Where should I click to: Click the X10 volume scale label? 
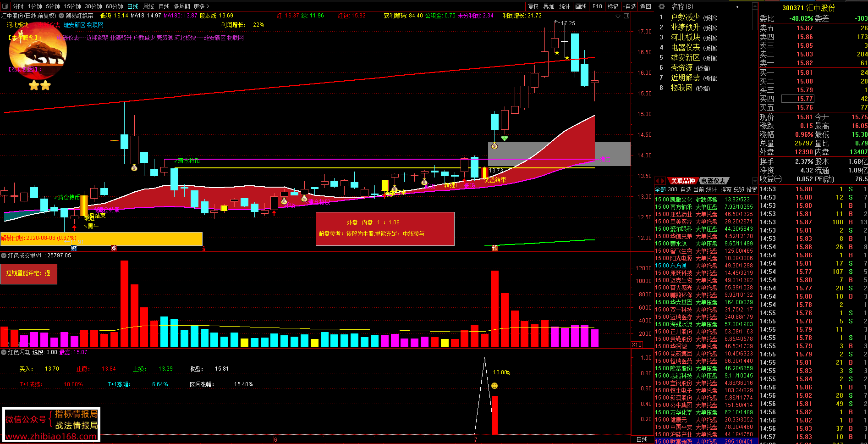coord(637,345)
